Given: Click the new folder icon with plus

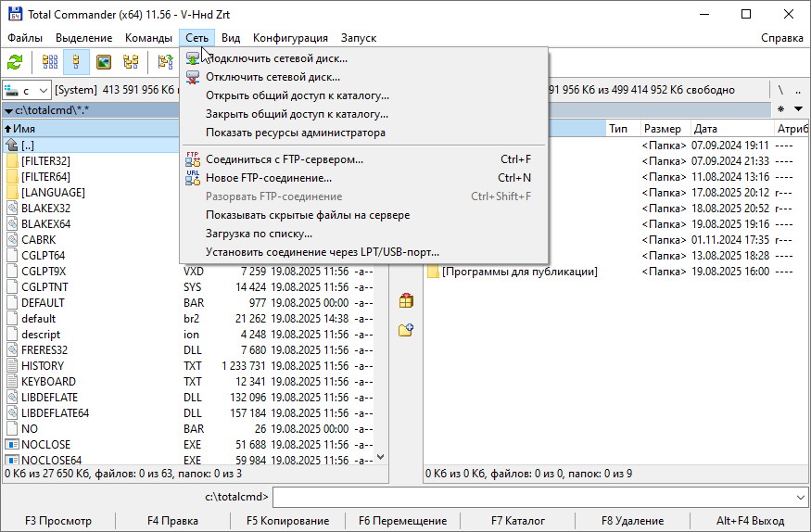Looking at the screenshot, I should click(406, 329).
